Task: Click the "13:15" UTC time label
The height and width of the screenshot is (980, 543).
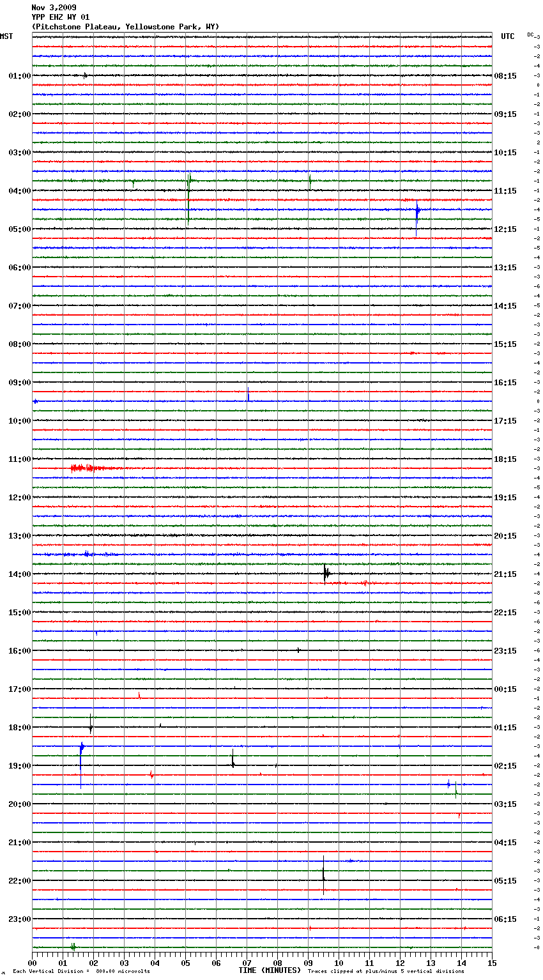Action: click(x=505, y=268)
